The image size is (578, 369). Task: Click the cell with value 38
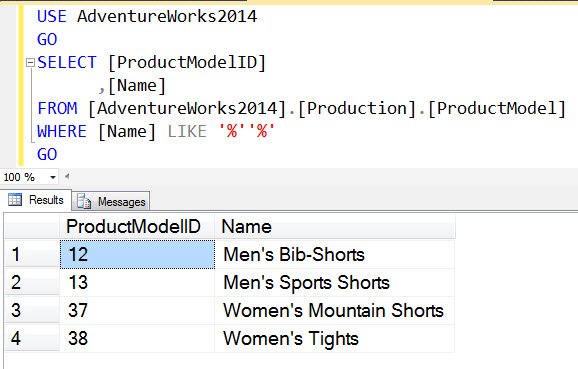tap(137, 338)
